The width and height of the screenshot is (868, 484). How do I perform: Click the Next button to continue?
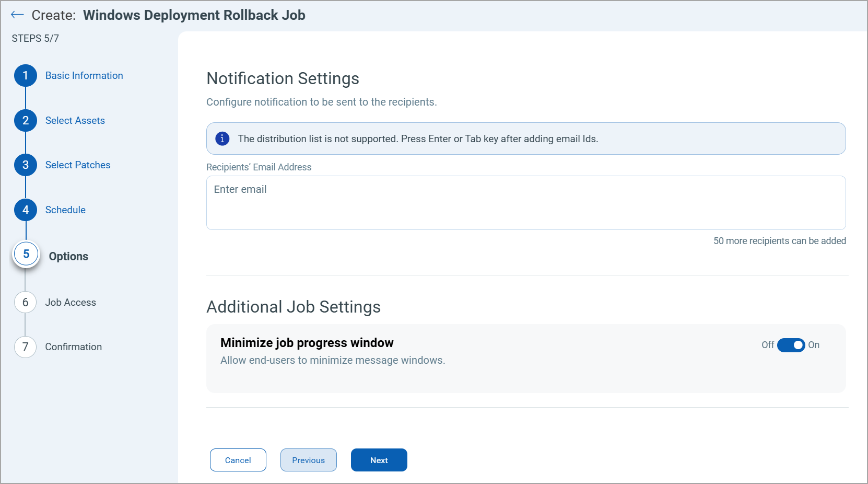[379, 460]
